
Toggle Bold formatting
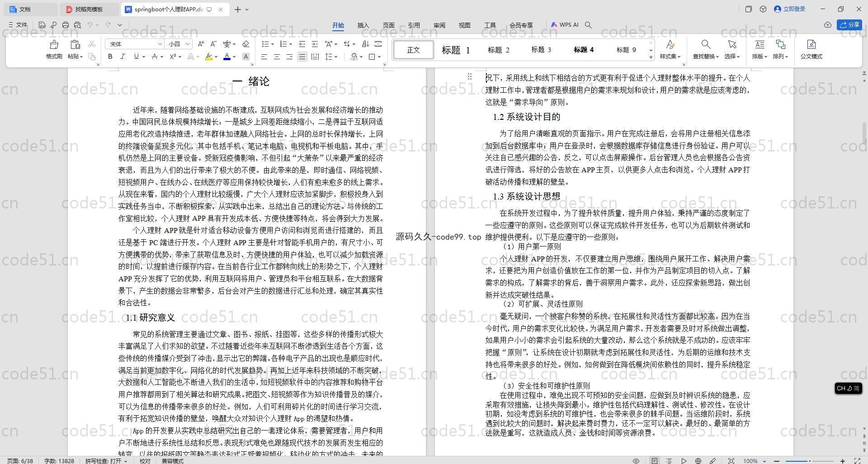(110, 57)
